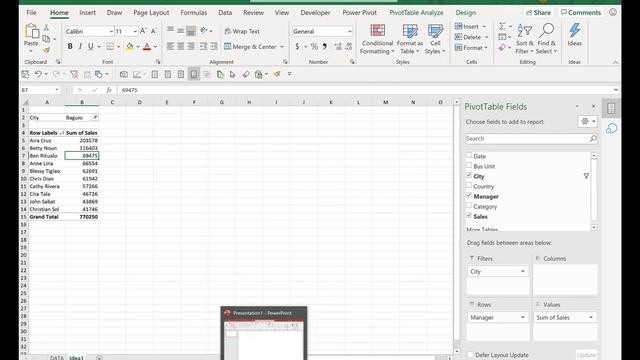Open the Design ribbon tab
Image resolution: width=640 pixels, height=360 pixels.
(x=465, y=13)
